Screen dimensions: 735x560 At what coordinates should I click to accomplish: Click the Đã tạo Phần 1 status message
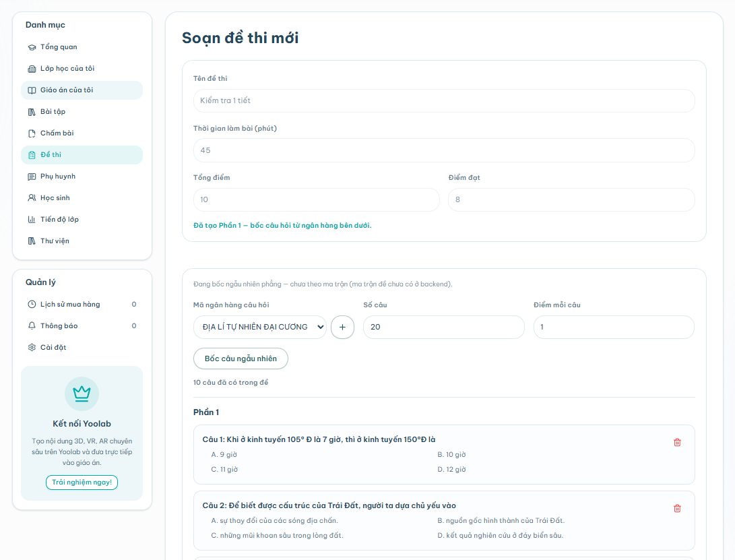282,226
